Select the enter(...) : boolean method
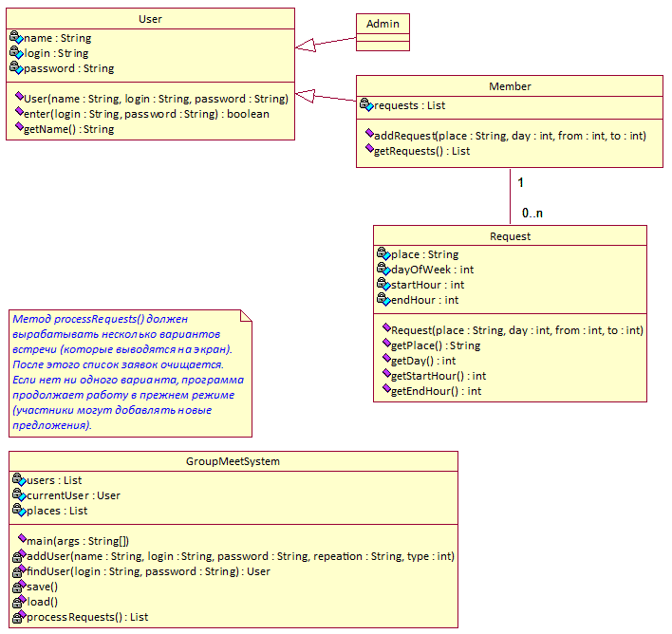This screenshot has width=672, height=634. pos(146,114)
